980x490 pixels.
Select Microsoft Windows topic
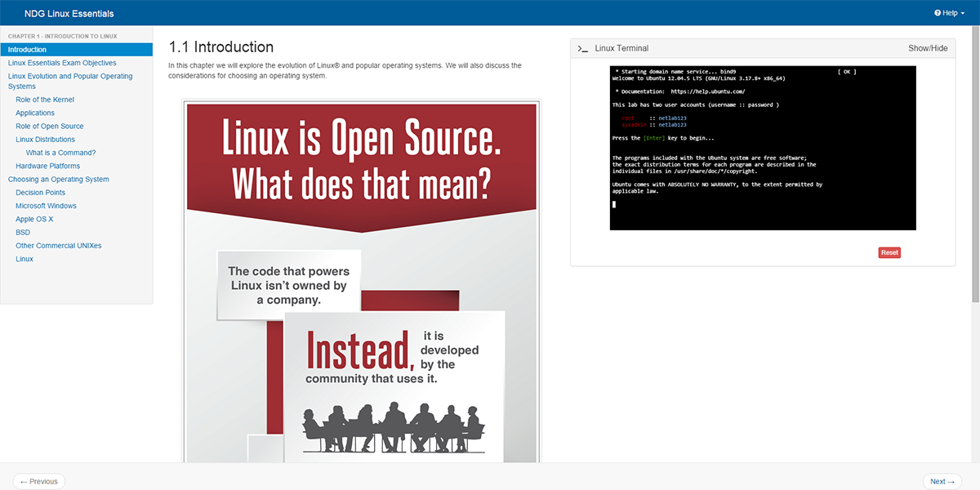pyautogui.click(x=46, y=206)
